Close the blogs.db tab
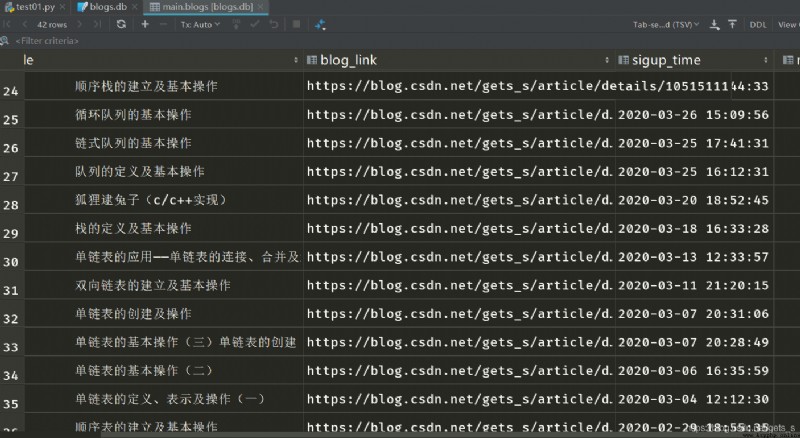This screenshot has height=438, width=800. (x=135, y=7)
